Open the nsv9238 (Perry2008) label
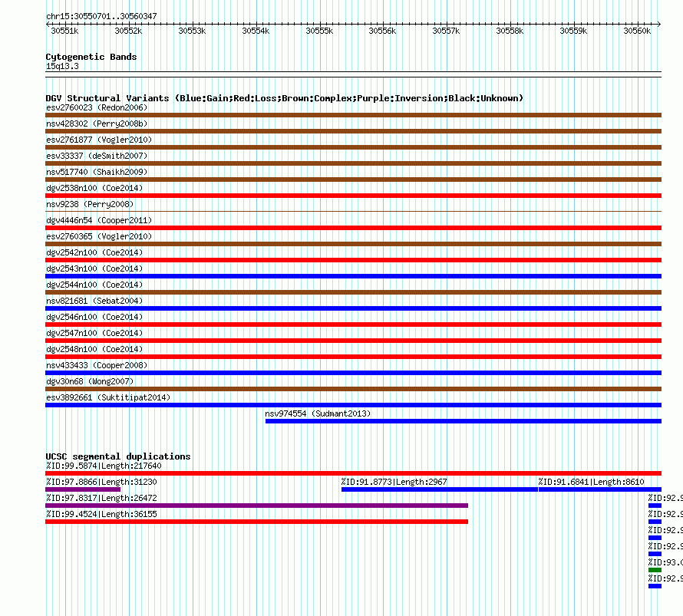The height and width of the screenshot is (616, 683). coord(90,204)
